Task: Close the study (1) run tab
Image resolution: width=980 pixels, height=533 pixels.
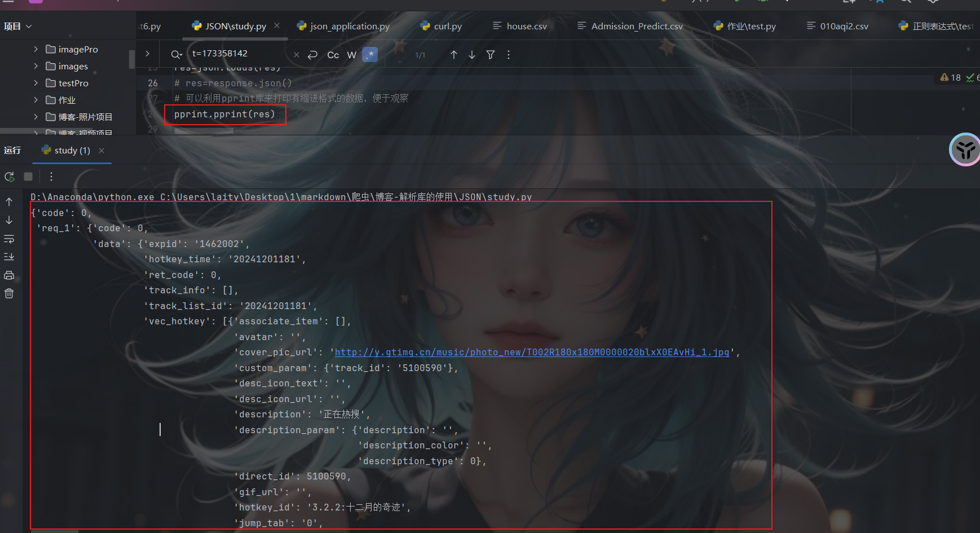Action: tap(101, 151)
